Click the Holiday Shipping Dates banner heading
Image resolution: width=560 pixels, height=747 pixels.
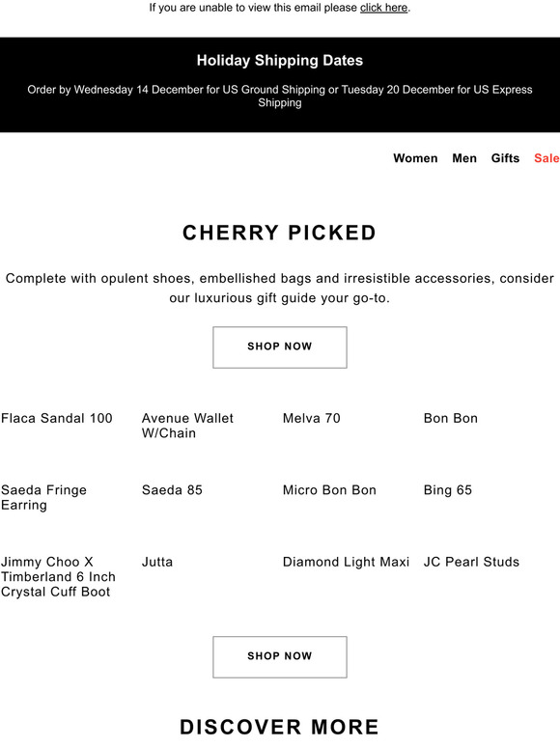pyautogui.click(x=280, y=61)
